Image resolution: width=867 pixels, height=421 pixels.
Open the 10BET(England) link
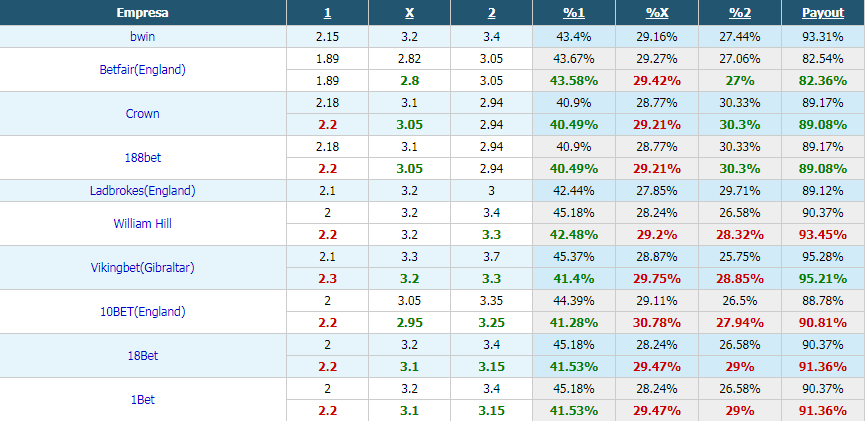143,311
